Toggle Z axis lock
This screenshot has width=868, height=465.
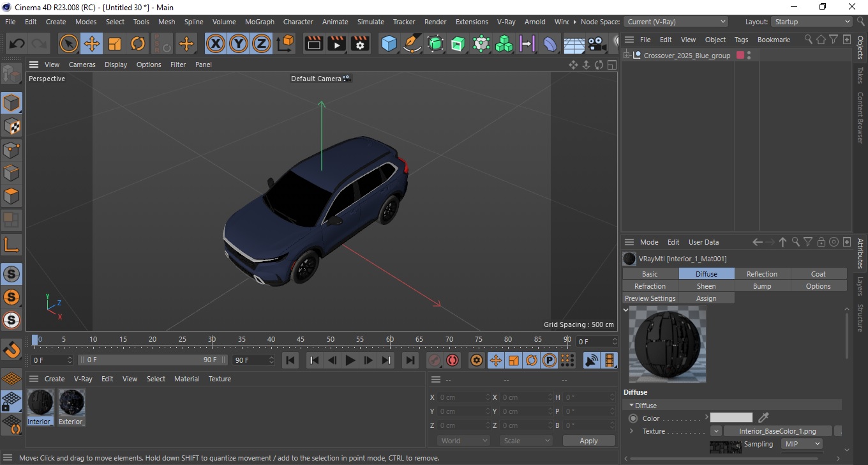tap(262, 44)
